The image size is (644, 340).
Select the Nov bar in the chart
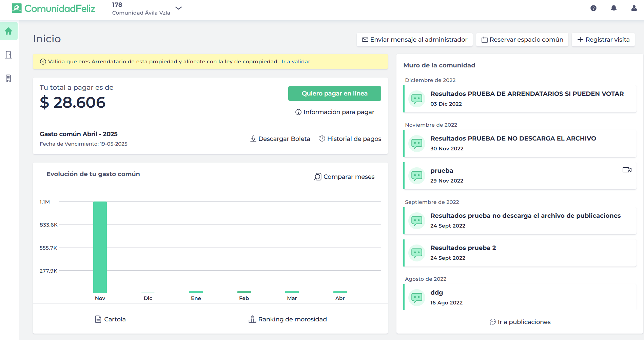click(x=100, y=247)
